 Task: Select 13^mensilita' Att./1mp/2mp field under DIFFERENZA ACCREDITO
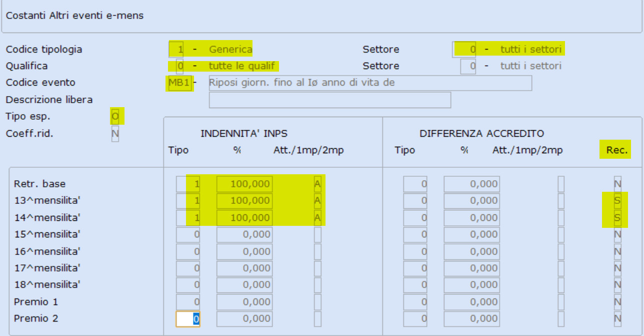tap(561, 201)
